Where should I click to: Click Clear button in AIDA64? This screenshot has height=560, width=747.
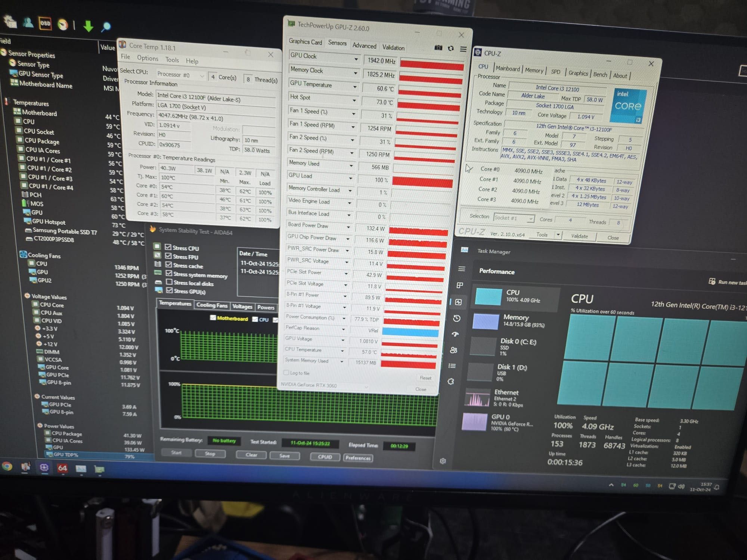pyautogui.click(x=251, y=455)
